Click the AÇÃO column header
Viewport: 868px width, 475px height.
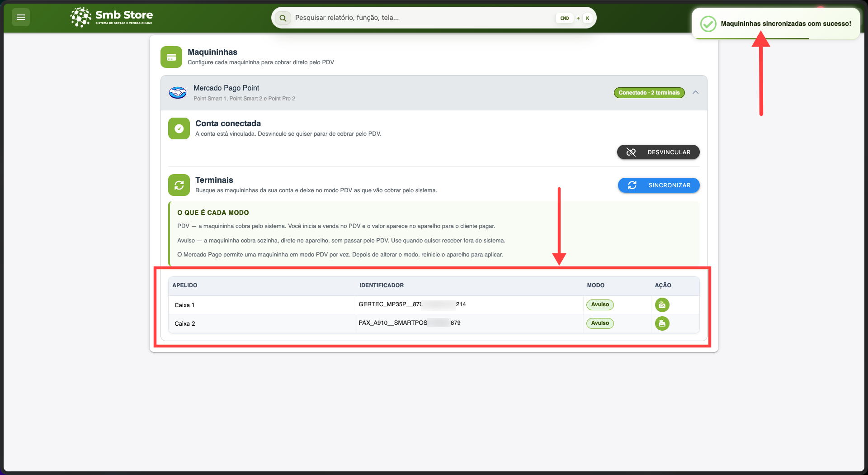(663, 285)
